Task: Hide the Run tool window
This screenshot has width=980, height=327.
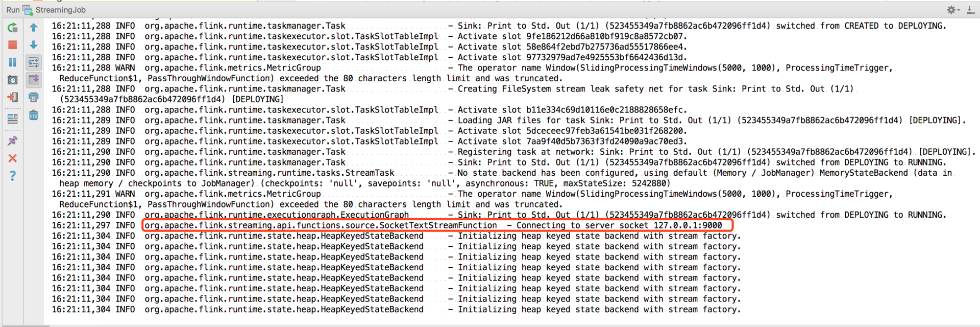Action: (971, 10)
